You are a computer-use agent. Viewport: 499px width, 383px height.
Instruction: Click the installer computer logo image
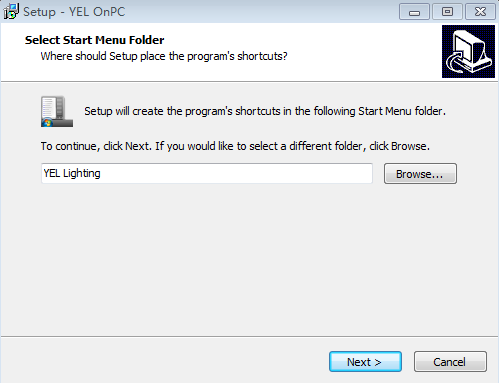click(468, 52)
